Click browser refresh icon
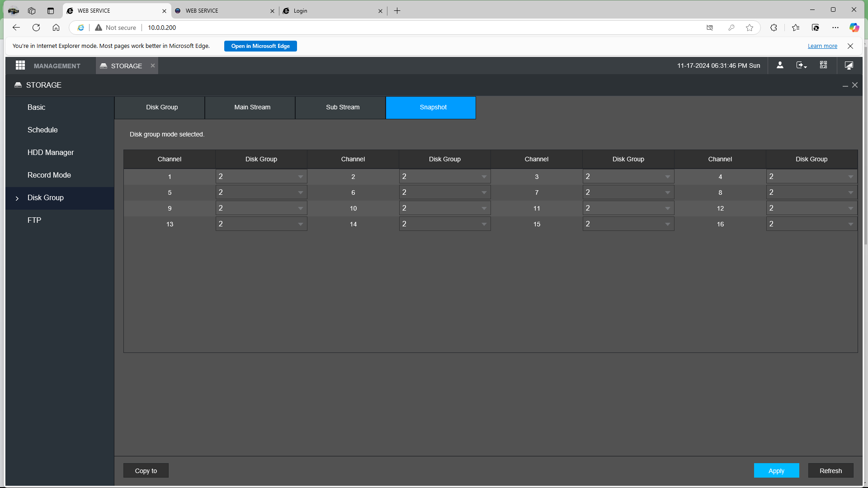Viewport: 868px width, 488px height. click(36, 28)
